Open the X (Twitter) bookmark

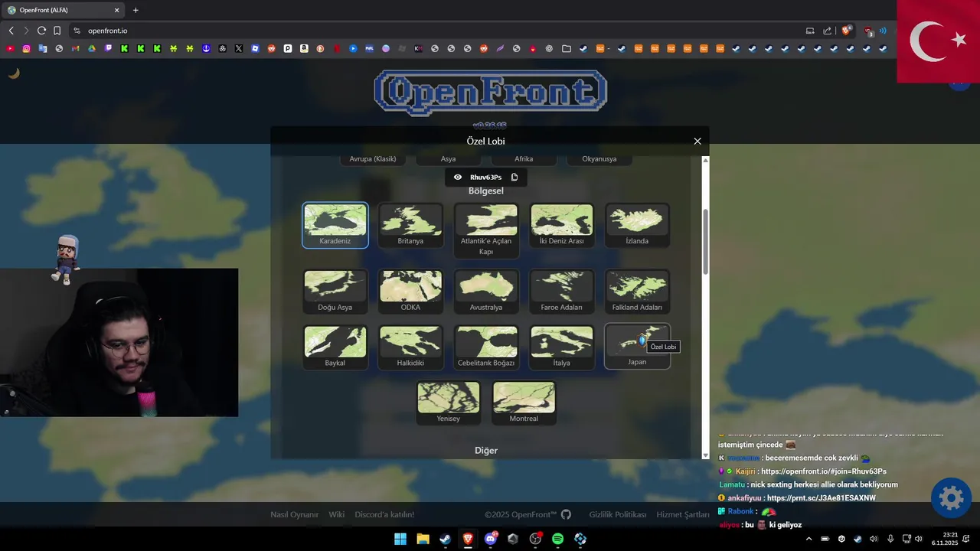(239, 48)
